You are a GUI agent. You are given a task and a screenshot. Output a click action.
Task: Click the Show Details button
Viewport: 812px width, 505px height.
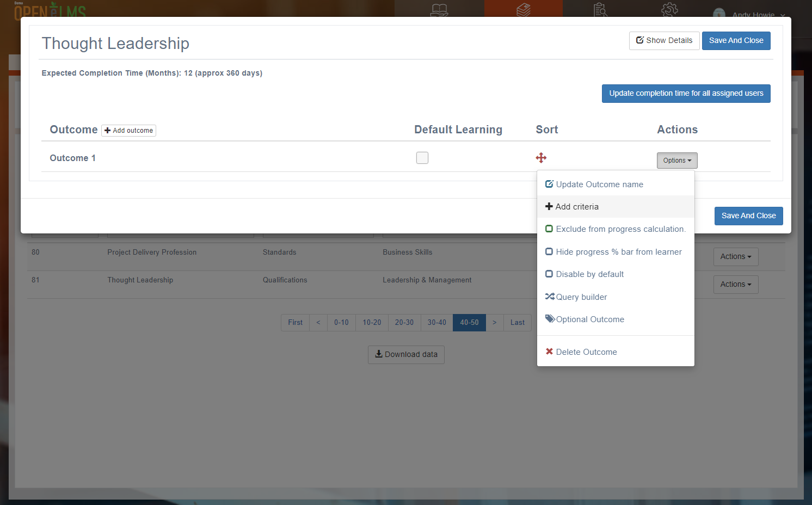click(664, 41)
